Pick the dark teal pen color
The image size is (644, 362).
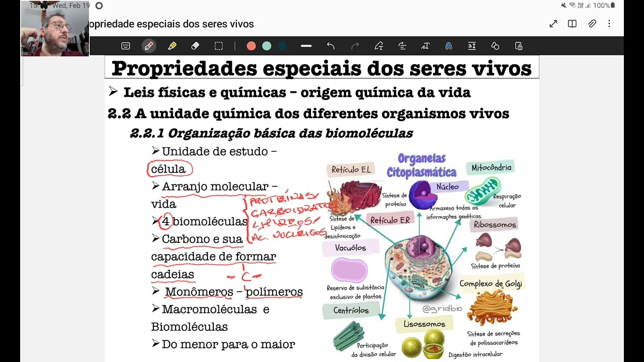pos(282,46)
